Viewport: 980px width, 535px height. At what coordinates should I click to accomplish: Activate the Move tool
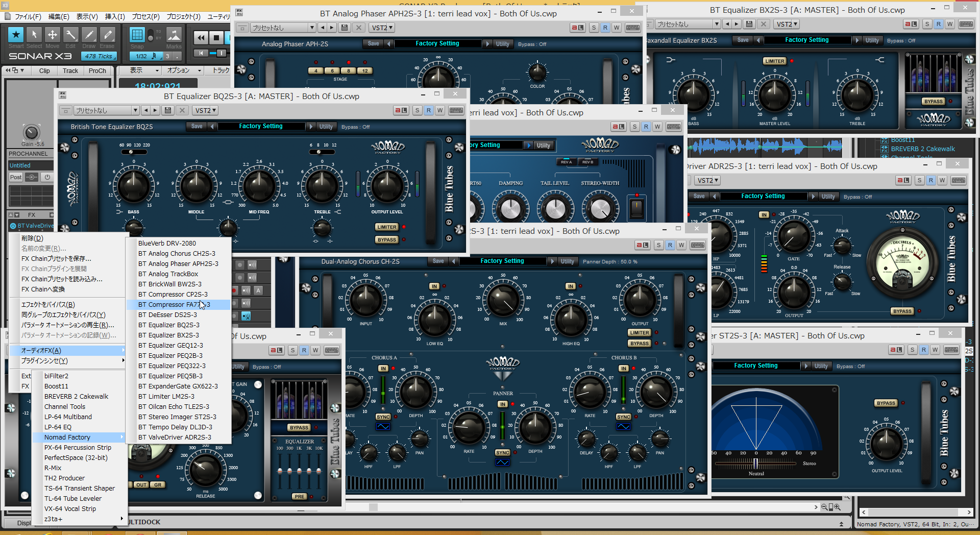tap(53, 35)
